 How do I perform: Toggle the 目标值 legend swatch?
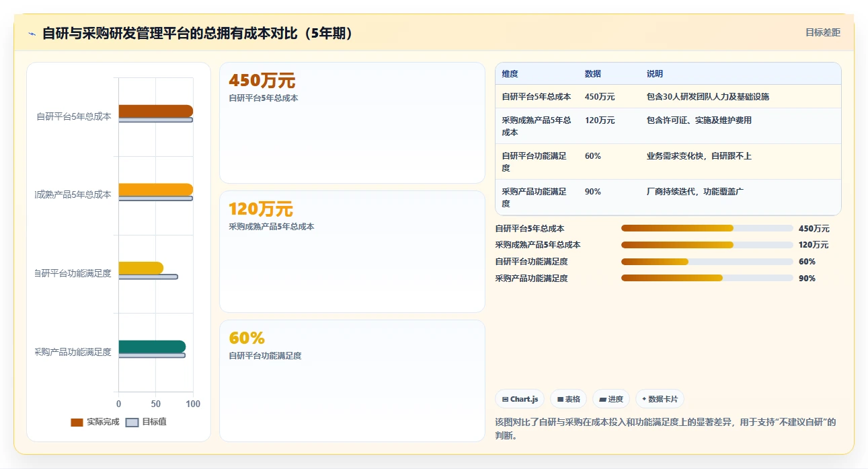132,422
